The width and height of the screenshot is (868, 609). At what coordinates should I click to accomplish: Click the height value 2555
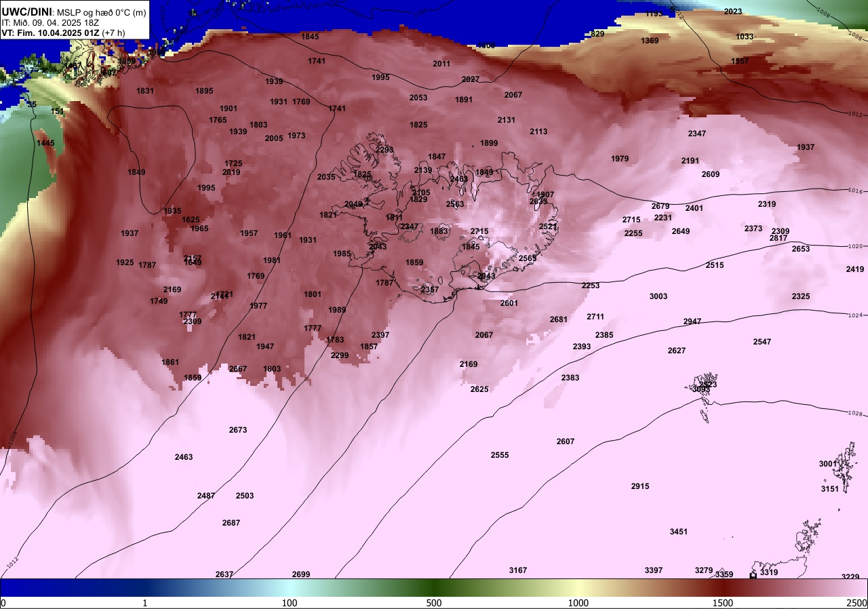[500, 455]
